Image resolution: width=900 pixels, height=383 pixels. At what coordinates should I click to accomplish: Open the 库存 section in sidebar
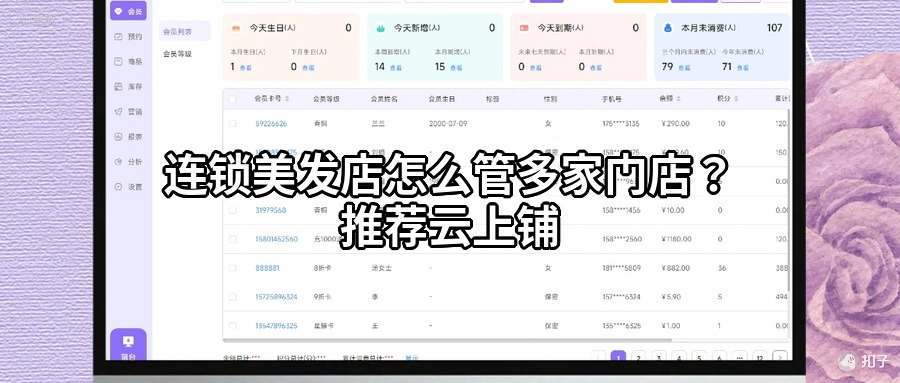(129, 87)
